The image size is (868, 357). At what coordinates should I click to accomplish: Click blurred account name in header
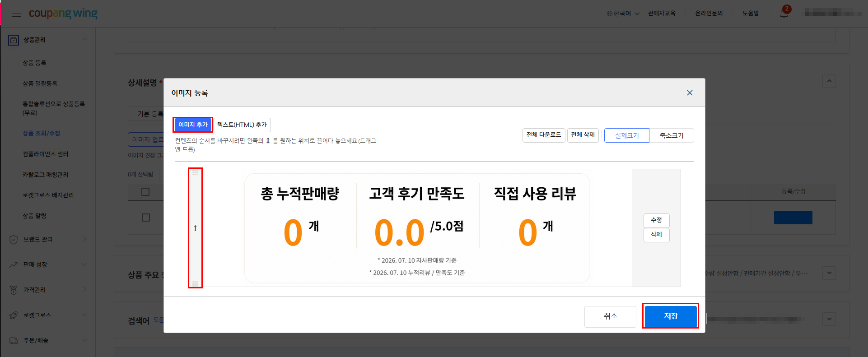click(832, 14)
